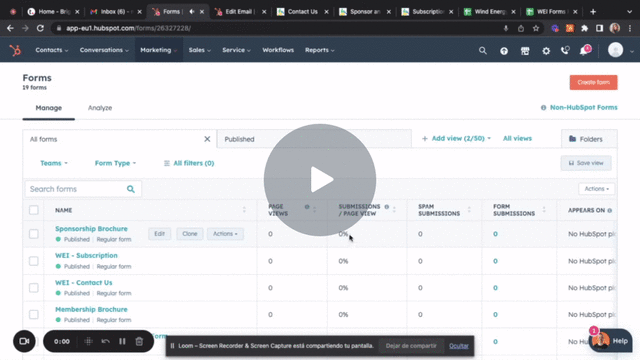Switch to the Contact Us browser tab
Image resolution: width=640 pixels, height=360 pixels.
coord(302,12)
